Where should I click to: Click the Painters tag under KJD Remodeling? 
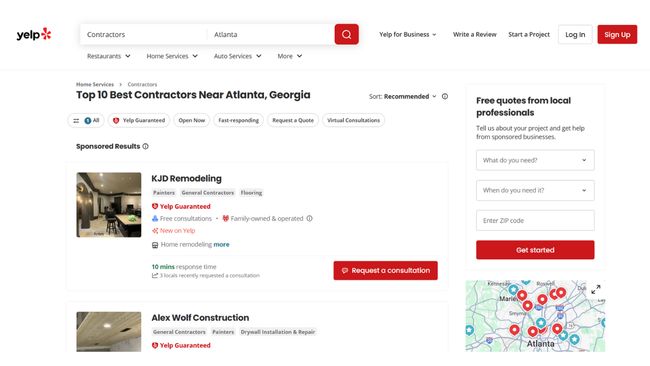[164, 193]
